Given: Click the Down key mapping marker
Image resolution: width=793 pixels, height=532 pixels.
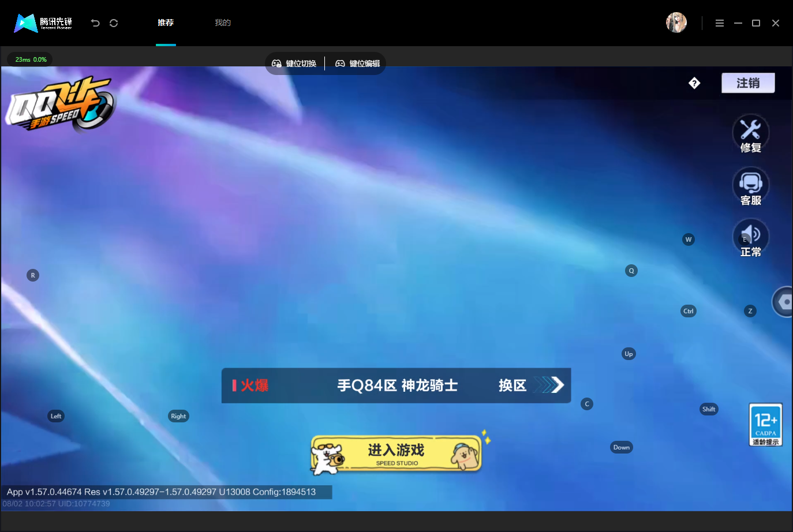Looking at the screenshot, I should [622, 447].
